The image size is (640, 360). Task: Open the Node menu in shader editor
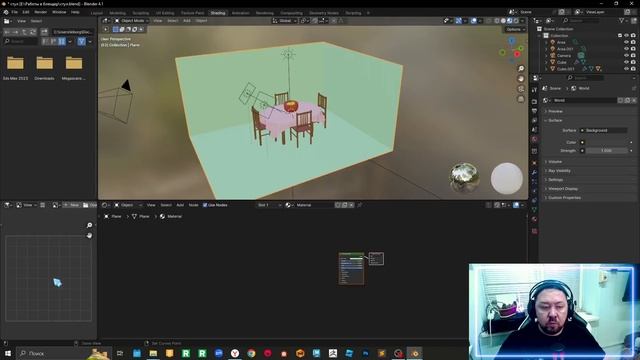[x=193, y=205]
